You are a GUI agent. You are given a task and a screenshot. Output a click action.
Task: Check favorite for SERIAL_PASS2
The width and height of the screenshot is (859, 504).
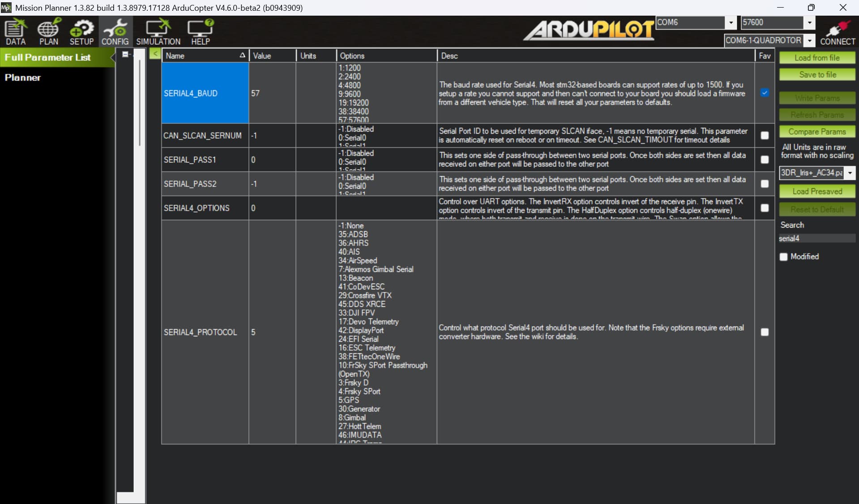765,184
